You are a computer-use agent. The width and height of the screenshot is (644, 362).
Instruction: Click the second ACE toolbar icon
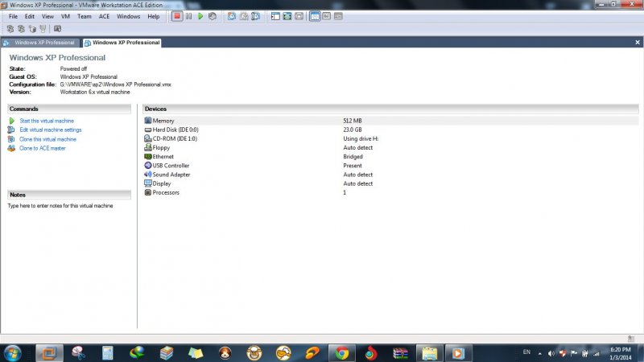coord(21,29)
